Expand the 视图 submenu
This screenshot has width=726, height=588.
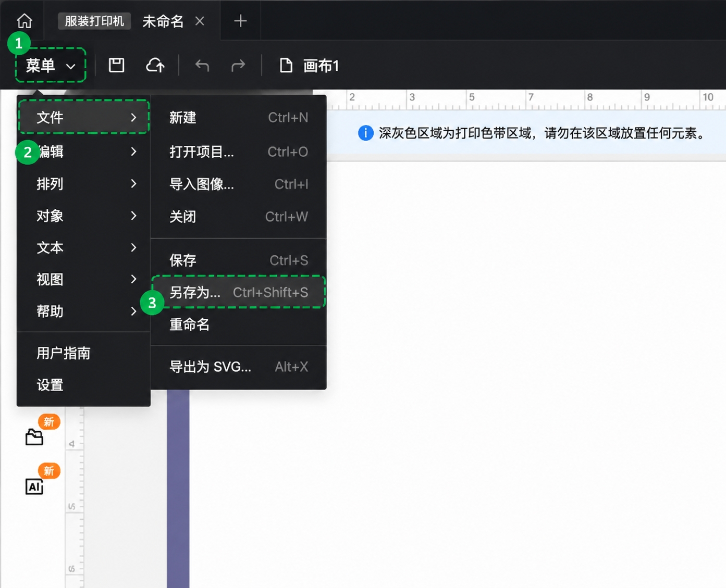click(84, 279)
